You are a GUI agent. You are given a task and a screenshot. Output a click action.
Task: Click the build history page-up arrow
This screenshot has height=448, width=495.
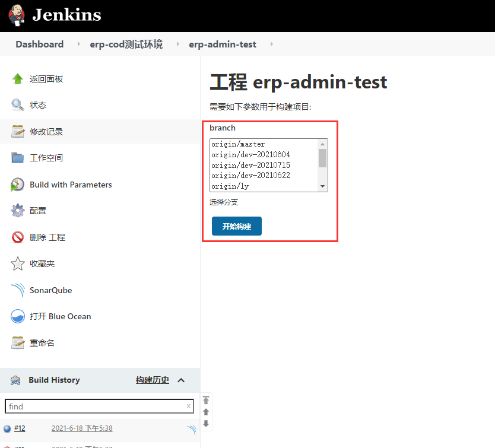(x=206, y=412)
